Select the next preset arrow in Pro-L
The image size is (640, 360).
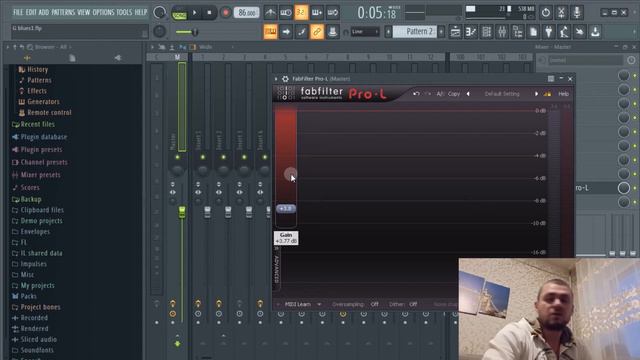point(536,94)
